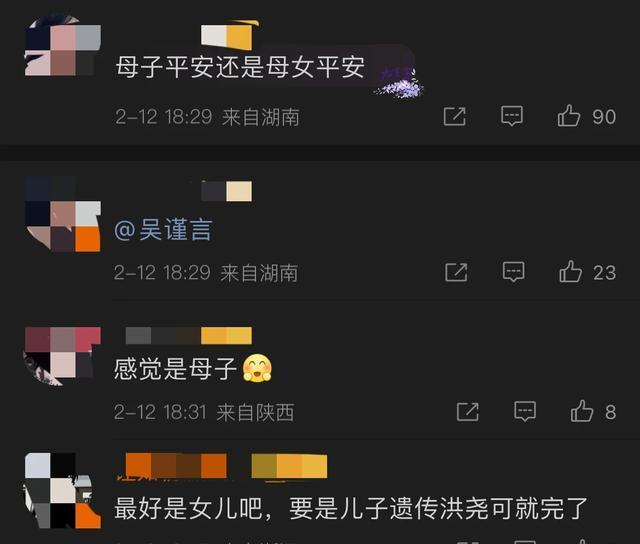The width and height of the screenshot is (640, 544).
Task: Open the @吴谨言 mention link
Action: coord(163,230)
